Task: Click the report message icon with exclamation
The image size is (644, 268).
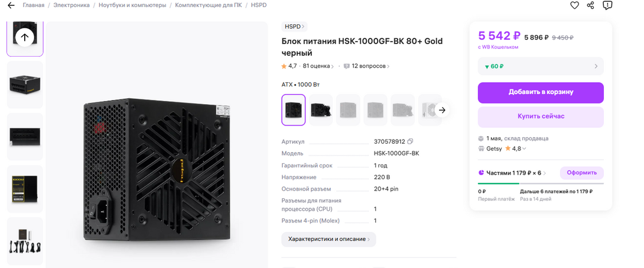Action: (607, 5)
